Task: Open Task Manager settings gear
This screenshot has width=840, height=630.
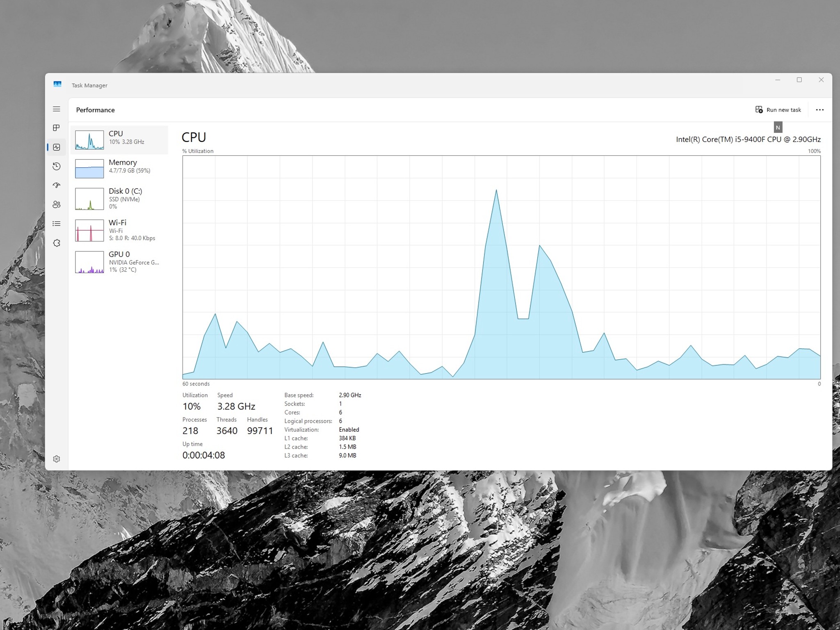Action: [57, 459]
